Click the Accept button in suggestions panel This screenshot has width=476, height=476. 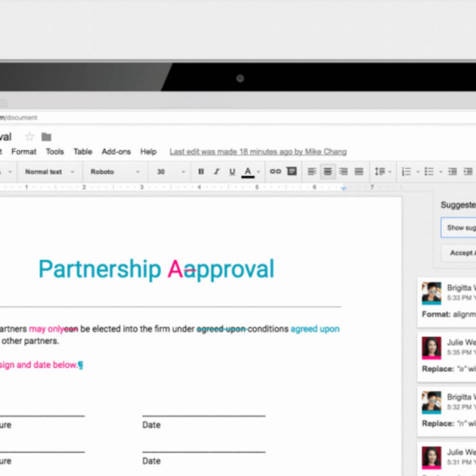[460, 253]
